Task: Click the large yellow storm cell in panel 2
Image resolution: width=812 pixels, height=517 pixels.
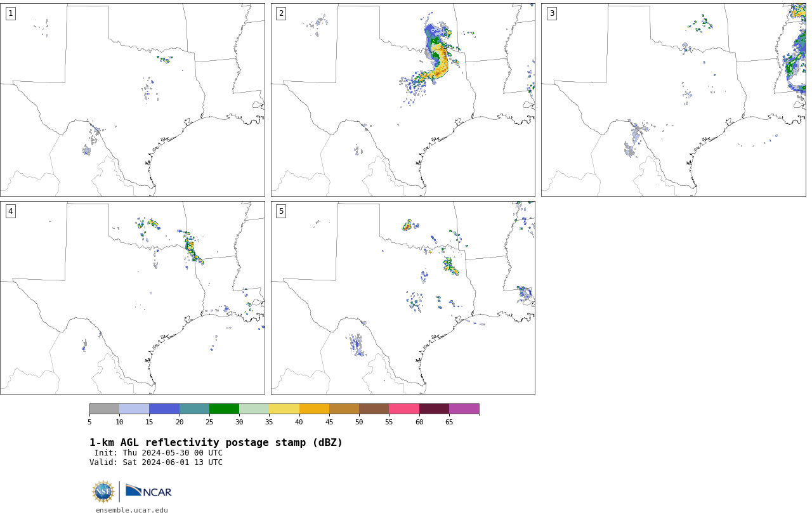Action: pos(440,62)
